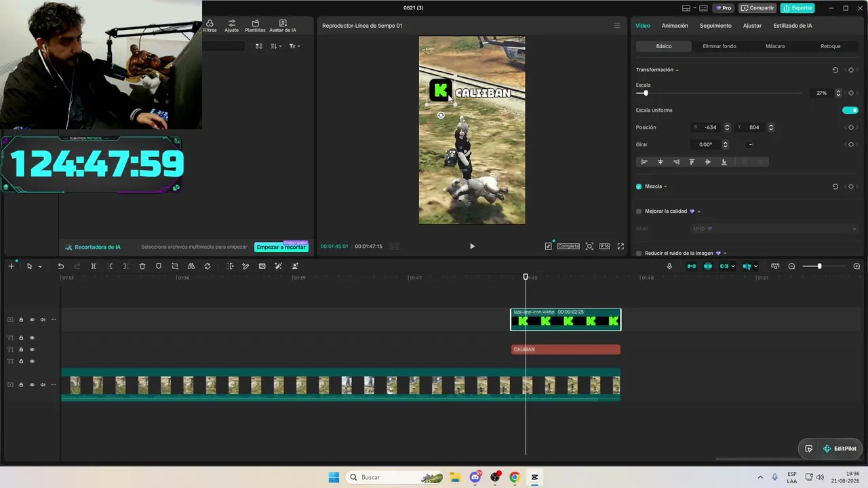Viewport: 868px width, 488px height.
Task: Collapse the Mejorar la calidad section
Action: pyautogui.click(x=699, y=211)
